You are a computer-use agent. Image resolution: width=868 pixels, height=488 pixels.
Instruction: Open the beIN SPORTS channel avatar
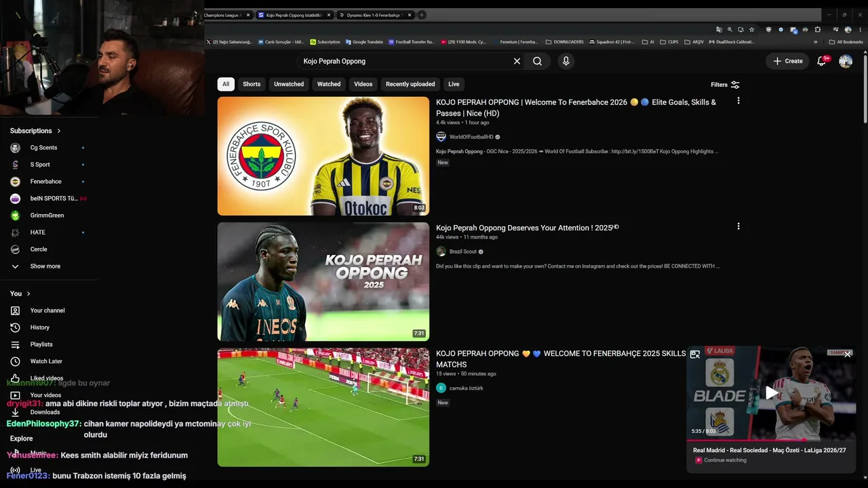(x=16, y=199)
